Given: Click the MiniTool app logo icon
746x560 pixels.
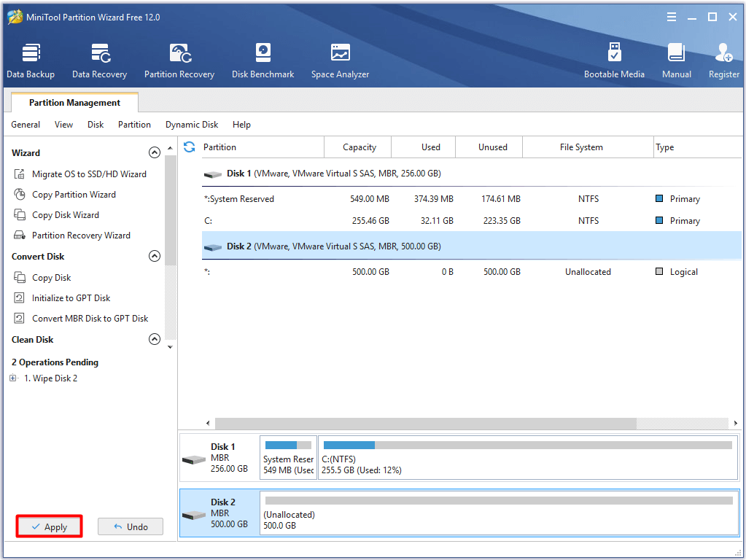Looking at the screenshot, I should [15, 17].
